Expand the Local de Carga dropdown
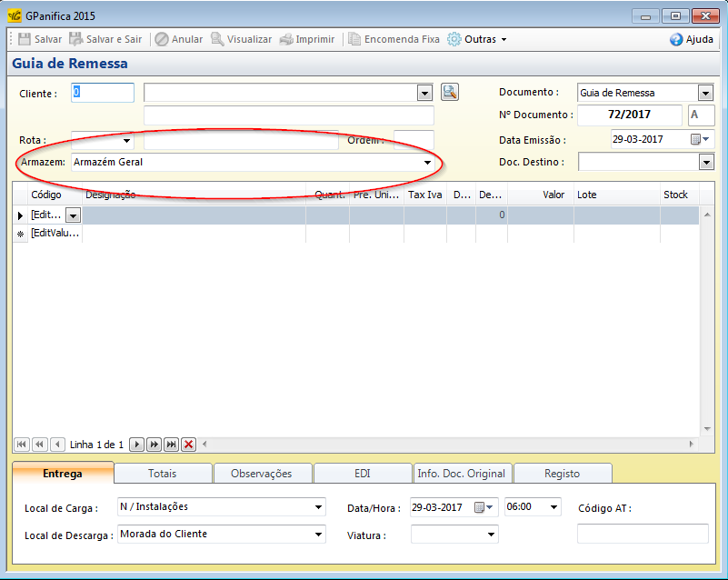728x580 pixels. [x=318, y=507]
